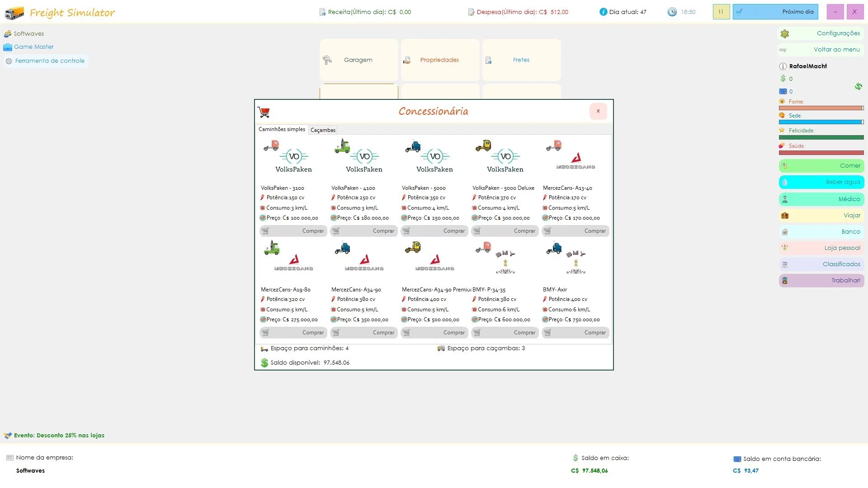
Task: Click the green VolksPaken - 4100 truck icon
Action: pyautogui.click(x=342, y=146)
